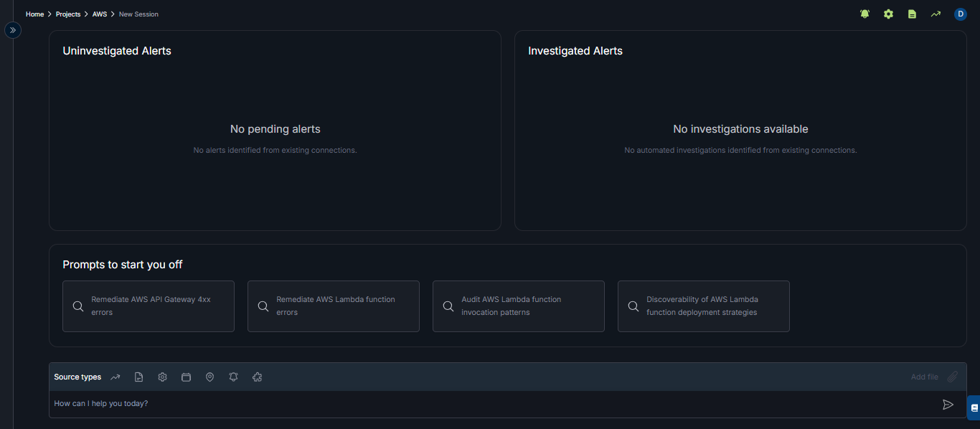980x429 pixels.
Task: Expand the collapsed left sidebar
Action: click(x=13, y=30)
